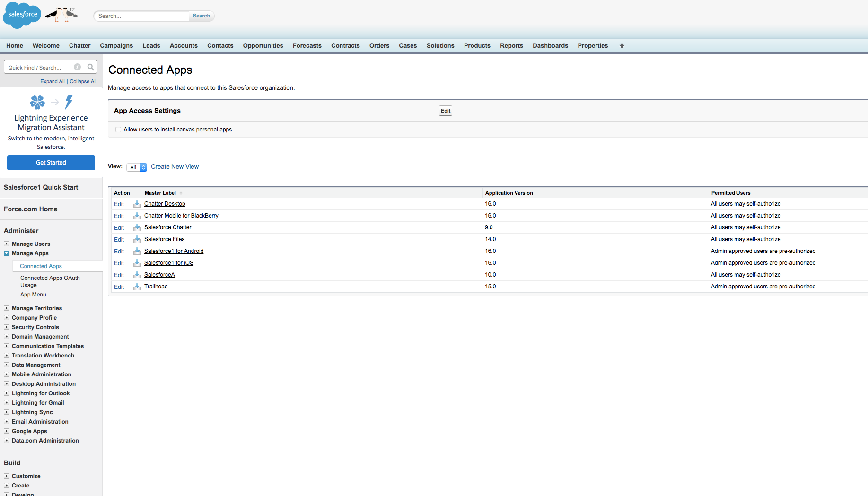Click the Quick Find info icon
Viewport: 868px width, 496px height.
point(77,67)
